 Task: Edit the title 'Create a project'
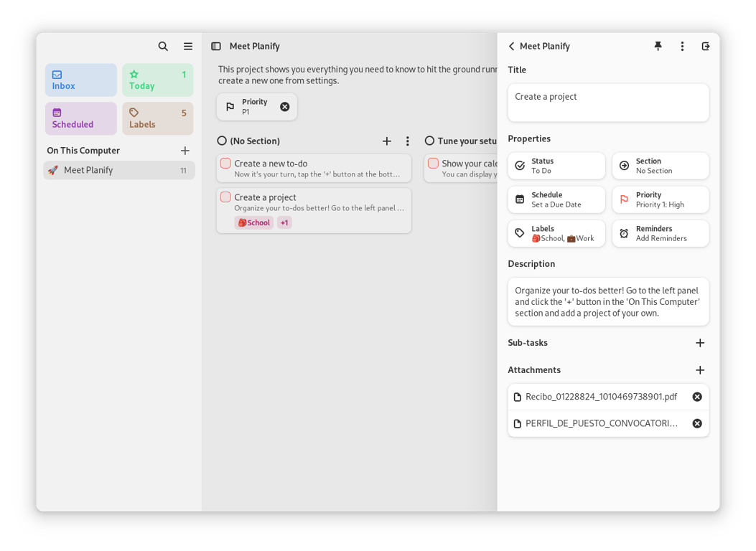point(609,103)
